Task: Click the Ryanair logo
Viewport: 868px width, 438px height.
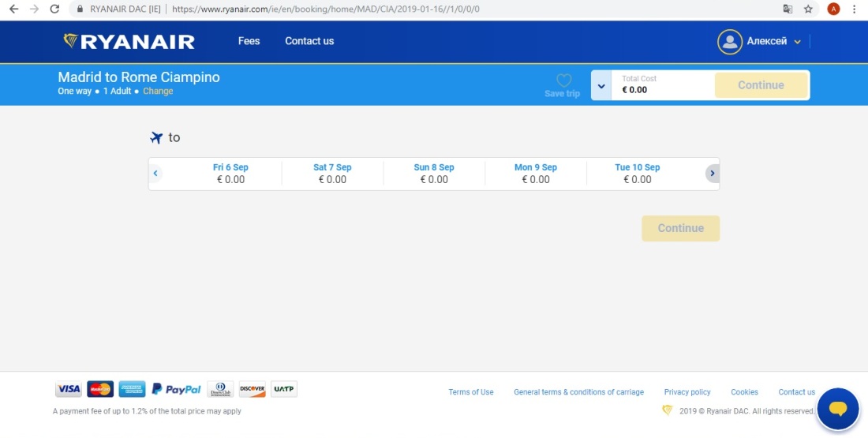Action: click(x=129, y=42)
